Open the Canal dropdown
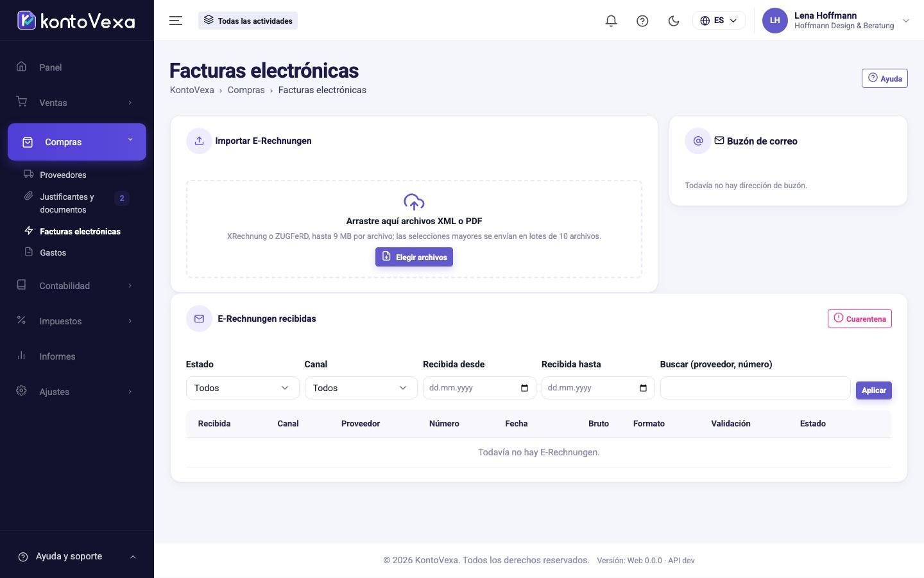924x578 pixels. click(361, 388)
